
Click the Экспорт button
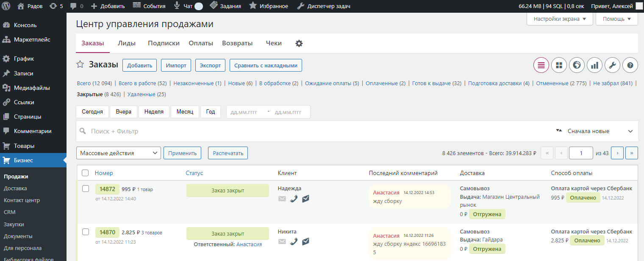pos(211,66)
